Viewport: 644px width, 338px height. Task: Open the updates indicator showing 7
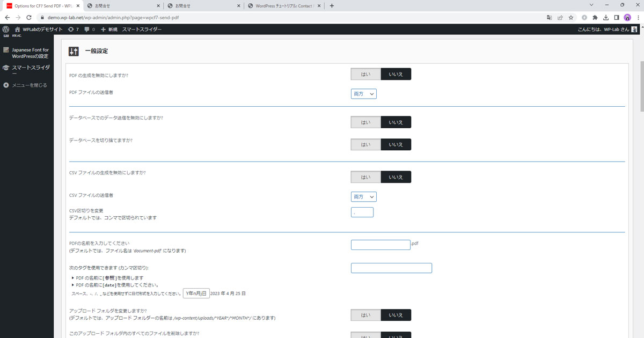(x=74, y=29)
